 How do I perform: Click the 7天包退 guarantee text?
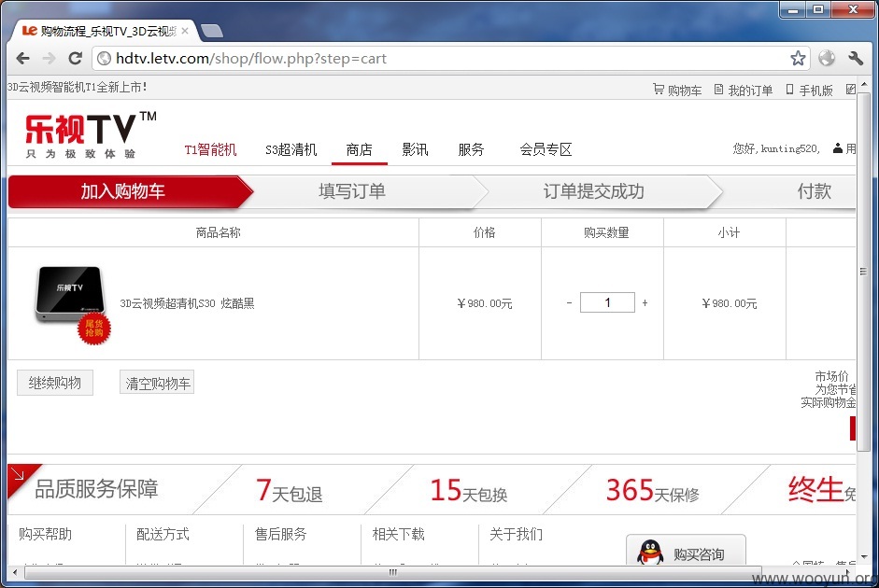(290, 491)
